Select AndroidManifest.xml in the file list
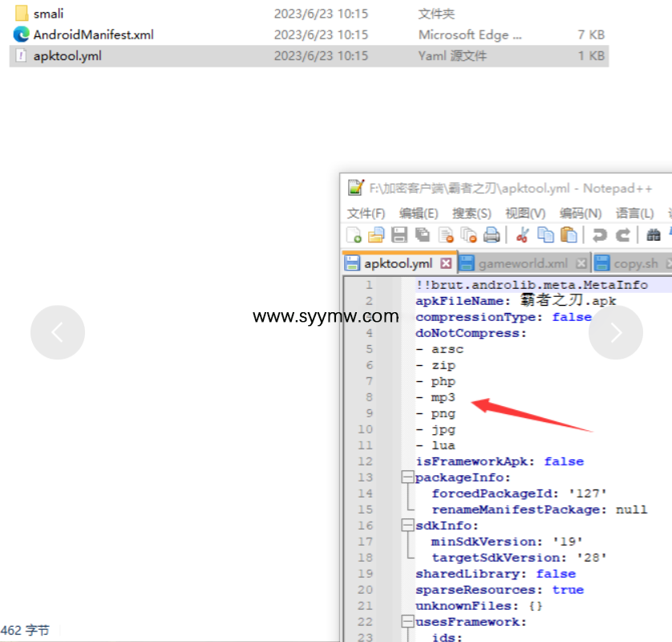The image size is (672, 642). tap(93, 35)
